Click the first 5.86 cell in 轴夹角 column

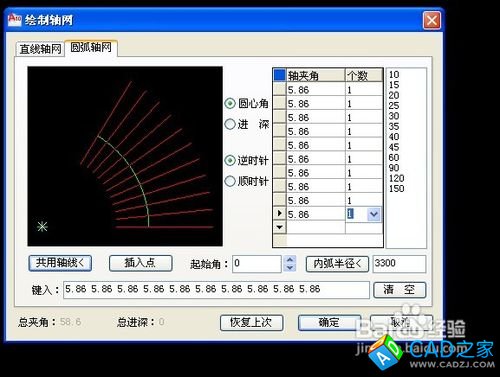[x=316, y=90]
